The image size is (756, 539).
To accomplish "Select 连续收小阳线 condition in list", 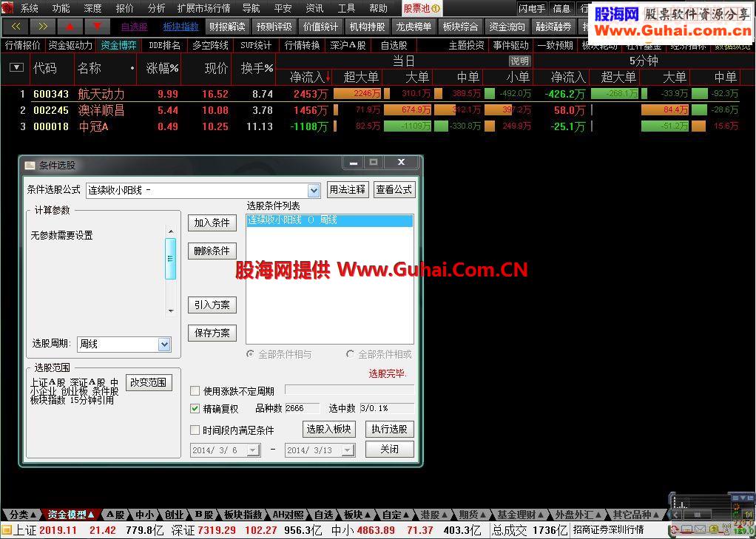I will (329, 220).
